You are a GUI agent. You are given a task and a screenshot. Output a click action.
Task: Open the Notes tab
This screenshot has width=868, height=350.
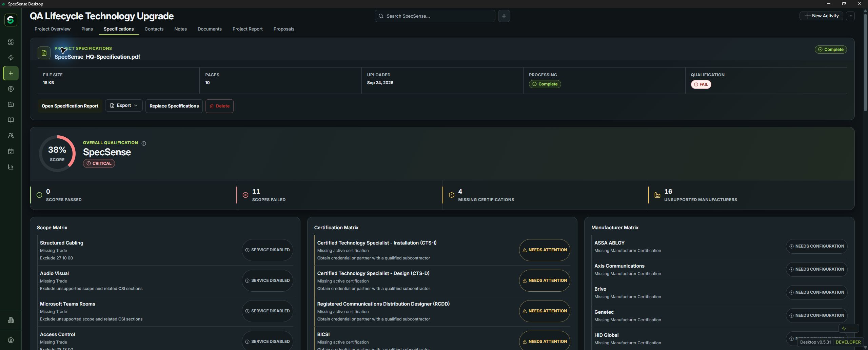pos(181,29)
